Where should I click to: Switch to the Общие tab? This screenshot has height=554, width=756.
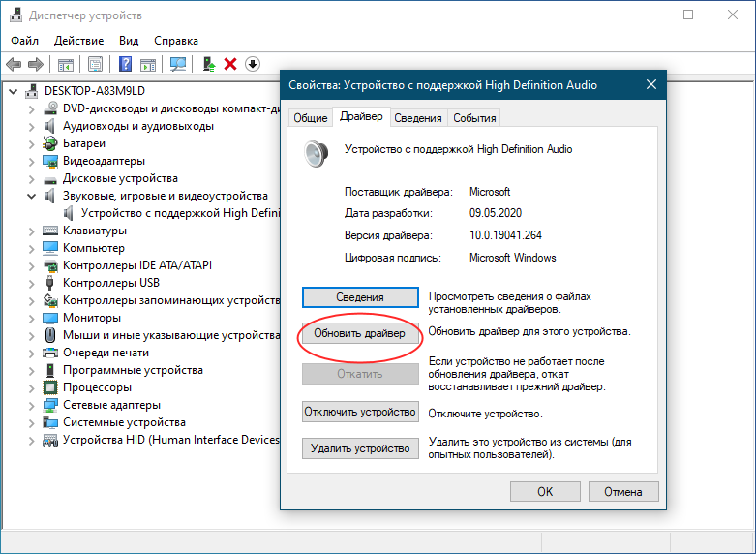point(311,118)
